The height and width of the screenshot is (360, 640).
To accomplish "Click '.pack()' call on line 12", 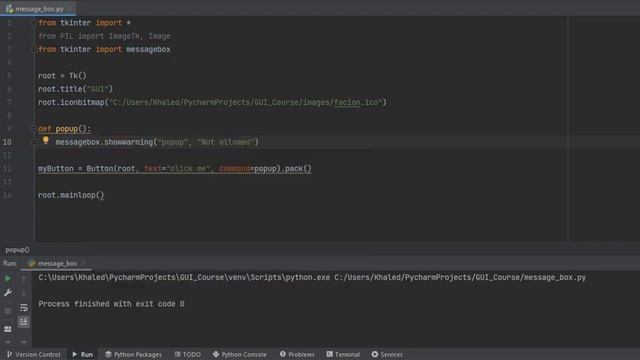I will click(296, 169).
